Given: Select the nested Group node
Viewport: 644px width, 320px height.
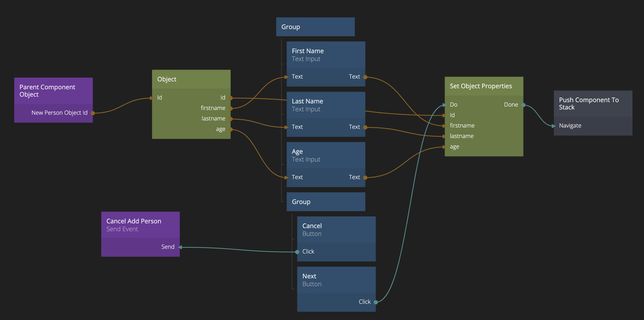Looking at the screenshot, I should pos(326,202).
